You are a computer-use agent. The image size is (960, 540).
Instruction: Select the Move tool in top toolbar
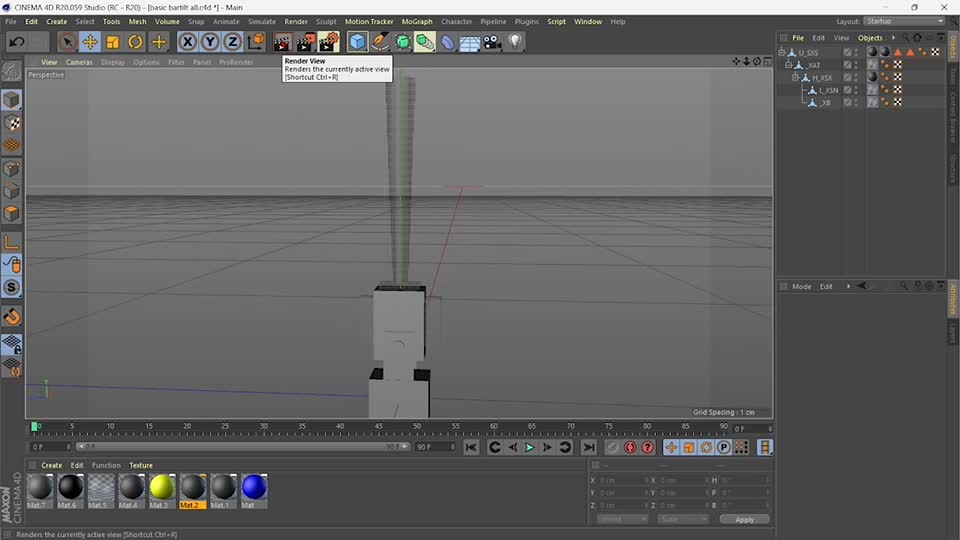tap(90, 42)
